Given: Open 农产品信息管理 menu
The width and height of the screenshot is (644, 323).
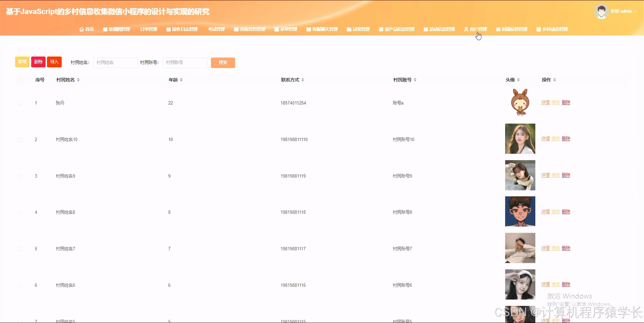Looking at the screenshot, I should point(397,29).
